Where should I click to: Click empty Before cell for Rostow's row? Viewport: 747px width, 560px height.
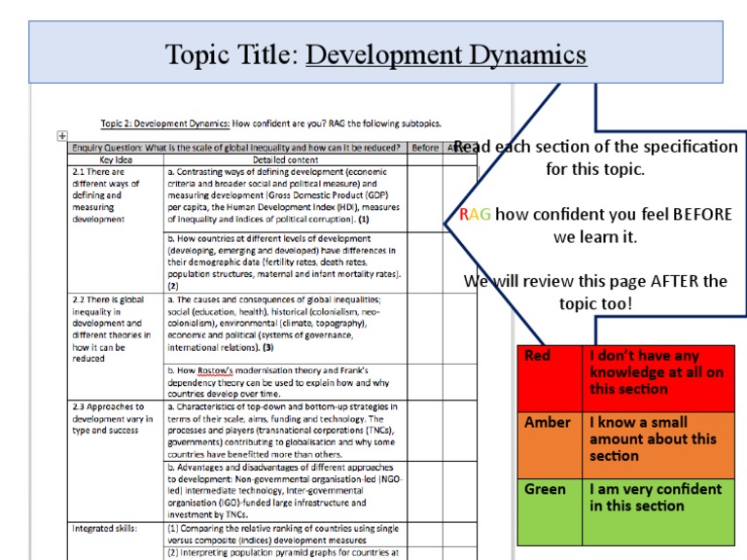(425, 382)
